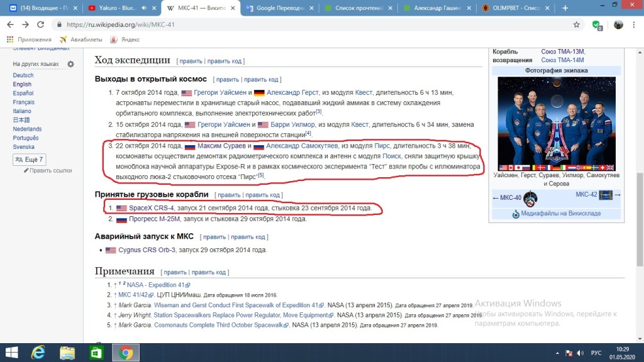Open the Приложения apps shortcut
This screenshot has width=644, height=362.
click(29, 40)
